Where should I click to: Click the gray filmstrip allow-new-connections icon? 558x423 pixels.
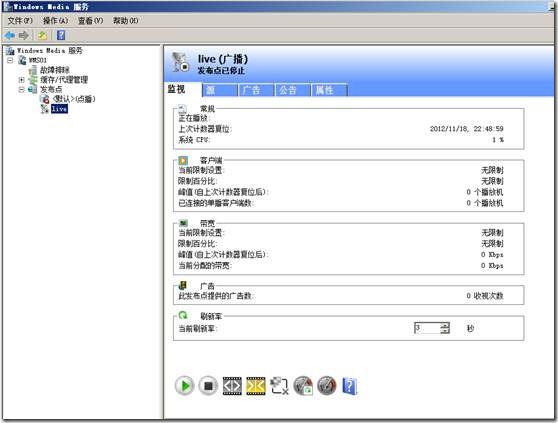point(232,386)
